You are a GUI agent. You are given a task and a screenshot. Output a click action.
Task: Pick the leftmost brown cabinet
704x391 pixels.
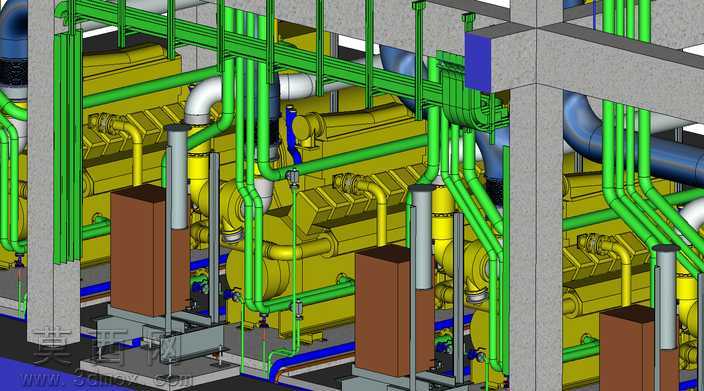[x=150, y=251]
